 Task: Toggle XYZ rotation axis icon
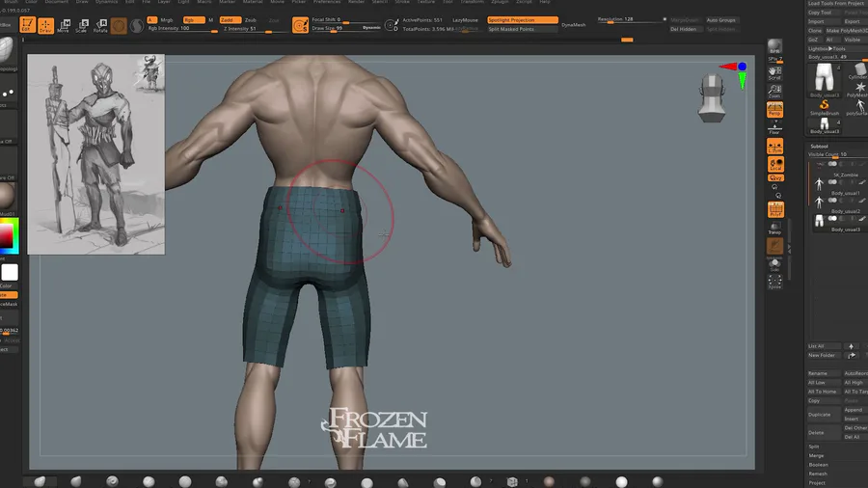775,177
